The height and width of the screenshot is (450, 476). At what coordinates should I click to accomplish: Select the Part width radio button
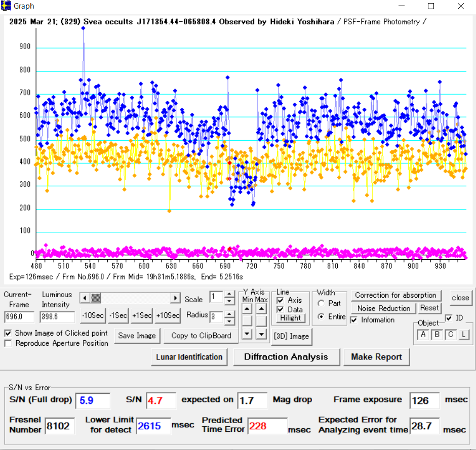coord(320,303)
